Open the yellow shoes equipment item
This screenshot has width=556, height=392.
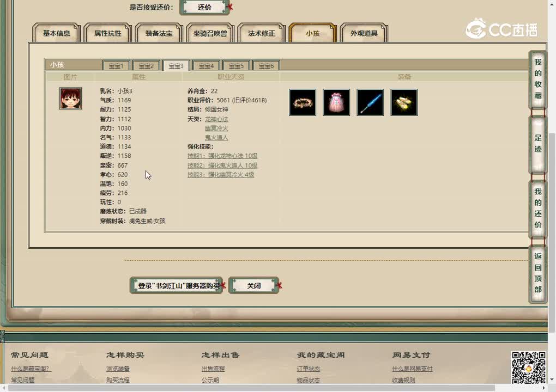[x=404, y=102]
